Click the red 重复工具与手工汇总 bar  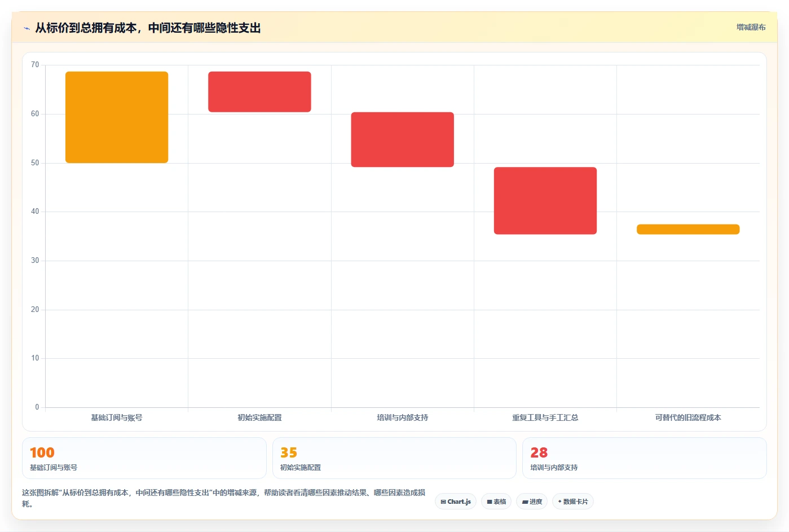545,201
